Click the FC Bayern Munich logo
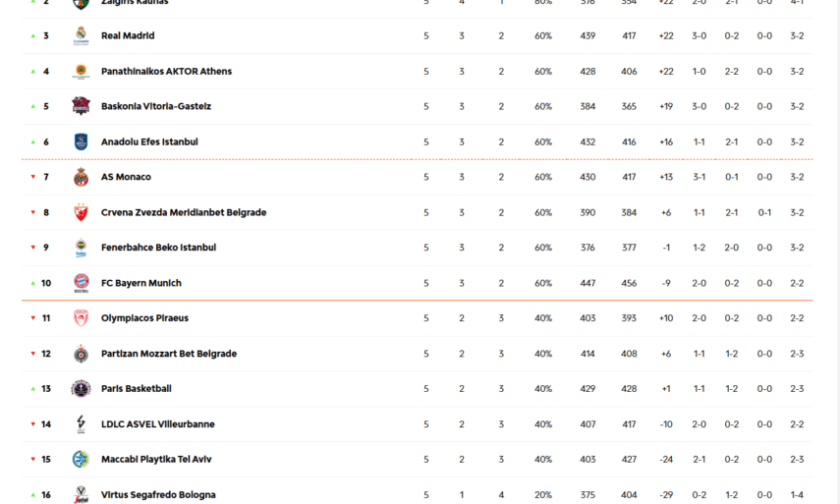840x504 pixels. [x=81, y=283]
